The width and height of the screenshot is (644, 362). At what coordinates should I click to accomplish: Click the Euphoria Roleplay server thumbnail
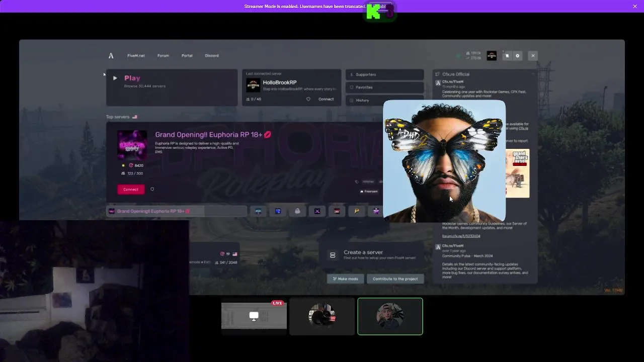click(132, 145)
